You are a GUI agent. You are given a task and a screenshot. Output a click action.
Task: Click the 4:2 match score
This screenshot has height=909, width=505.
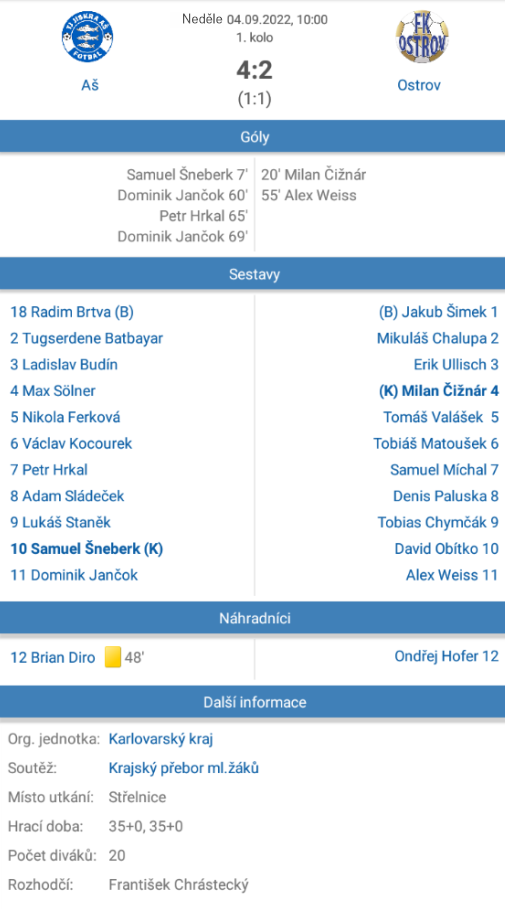[254, 70]
